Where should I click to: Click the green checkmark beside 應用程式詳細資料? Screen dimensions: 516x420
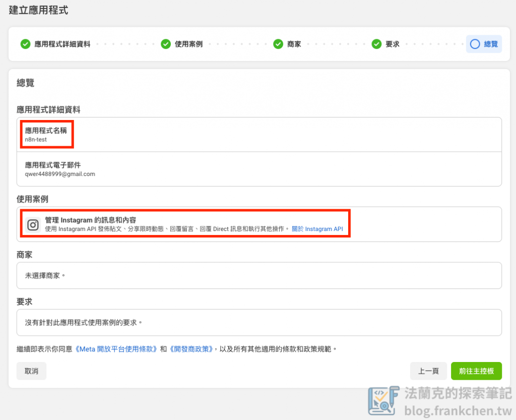(25, 44)
